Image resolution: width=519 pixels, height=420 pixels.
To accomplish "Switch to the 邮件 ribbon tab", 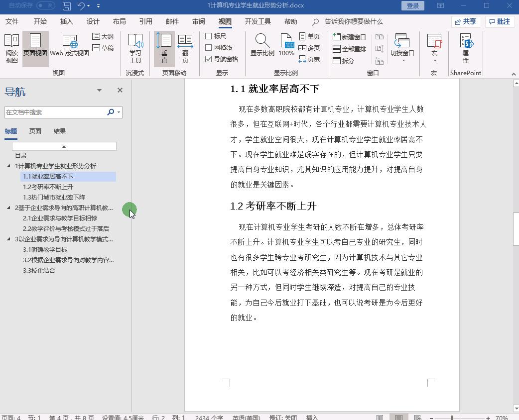I will pos(172,21).
